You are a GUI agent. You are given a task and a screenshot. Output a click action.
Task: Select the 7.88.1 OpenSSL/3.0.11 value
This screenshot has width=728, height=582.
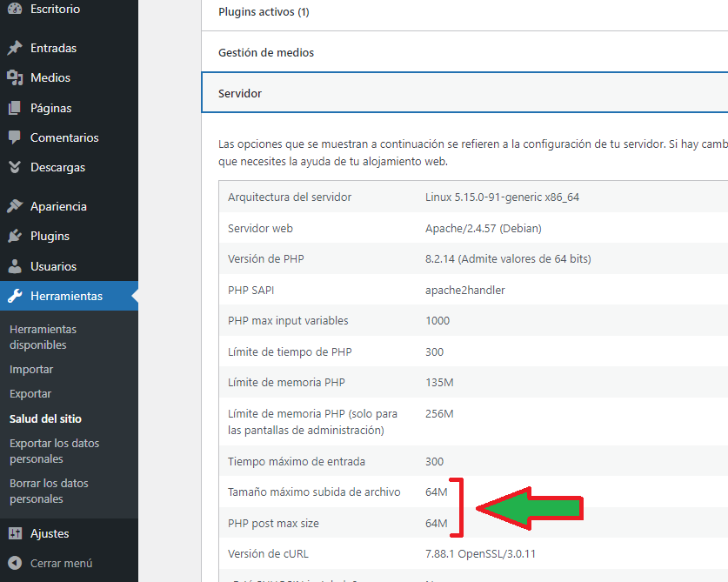coord(480,553)
